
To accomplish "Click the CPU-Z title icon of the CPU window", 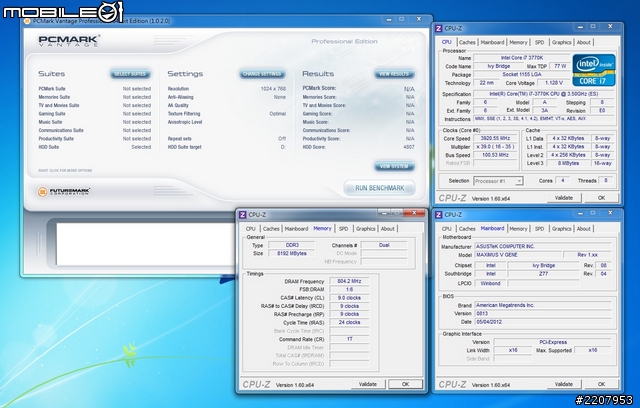I will tap(439, 28).
